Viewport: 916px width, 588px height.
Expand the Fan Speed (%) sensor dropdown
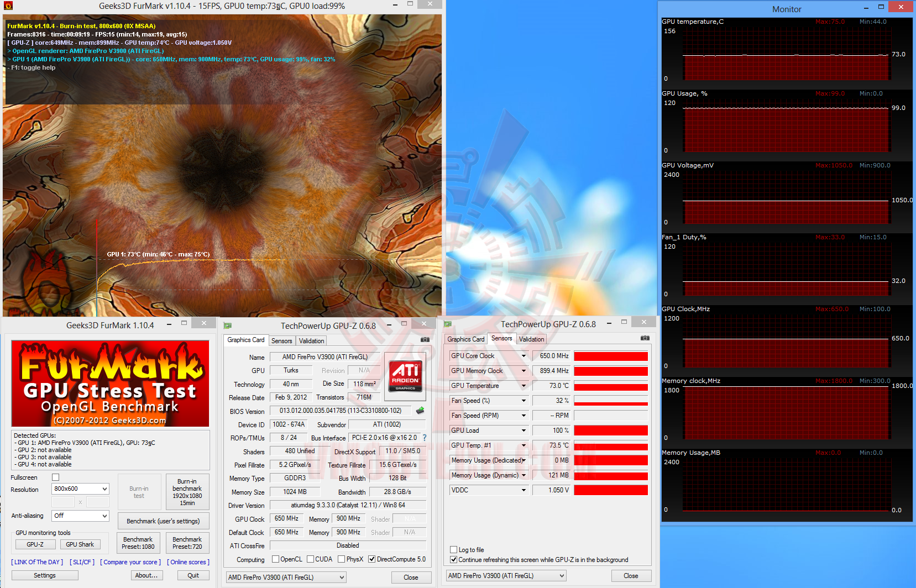[x=524, y=401]
